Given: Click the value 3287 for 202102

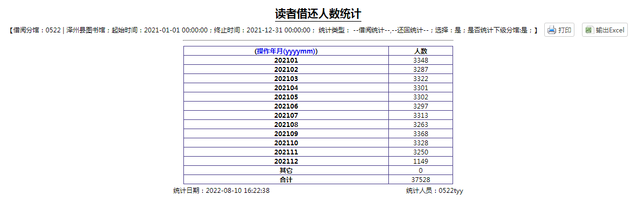Looking at the screenshot, I should pyautogui.click(x=421, y=70).
